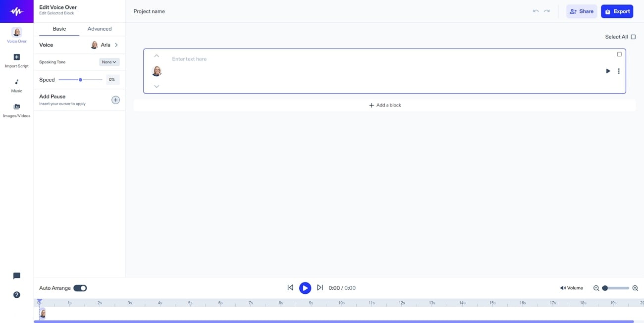The height and width of the screenshot is (323, 644).
Task: Click the 0:00 / 0:00 time display
Action: pos(342,288)
